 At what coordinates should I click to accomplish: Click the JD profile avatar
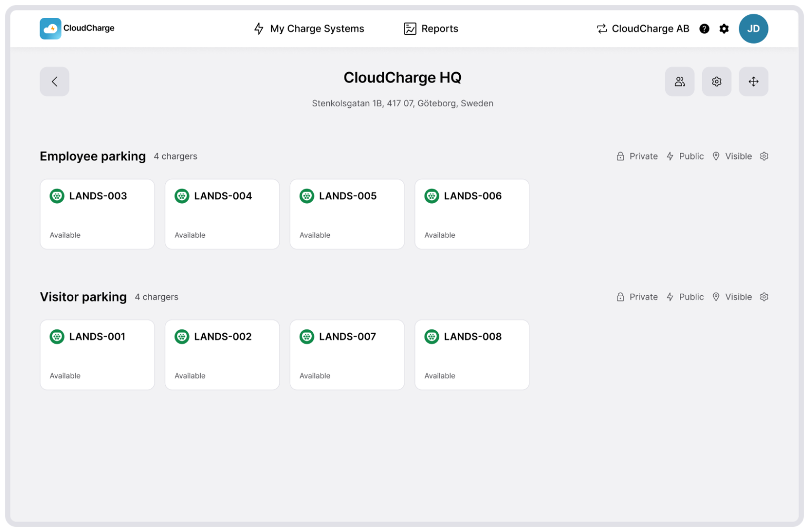pos(754,28)
